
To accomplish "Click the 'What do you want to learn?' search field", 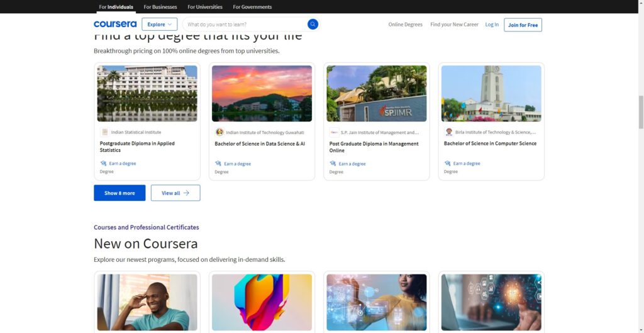I will [245, 25].
